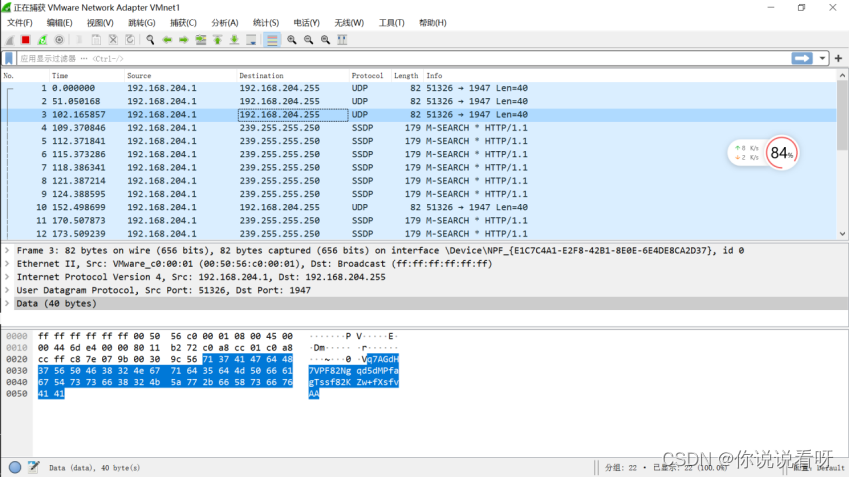This screenshot has height=478, width=849.
Task: Click the 分组: 22 status bar text
Action: tap(621, 468)
